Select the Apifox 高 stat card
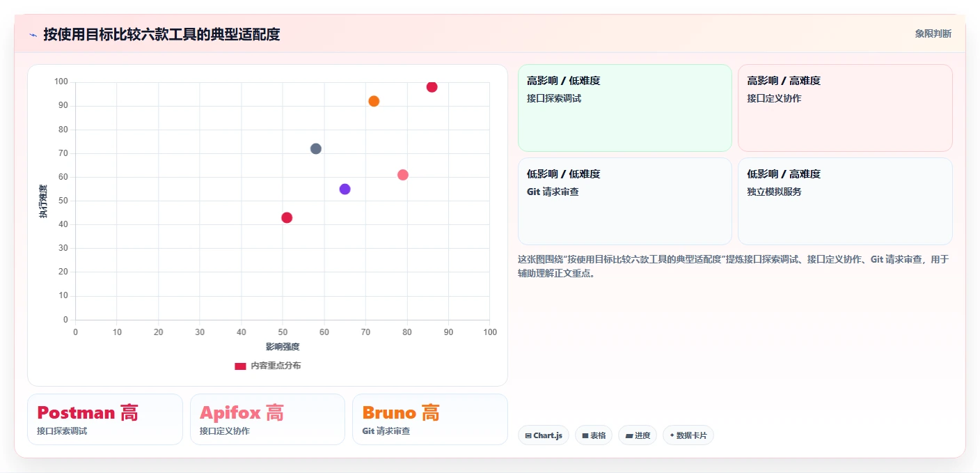Viewport: 980px width, 473px height. 267,419
